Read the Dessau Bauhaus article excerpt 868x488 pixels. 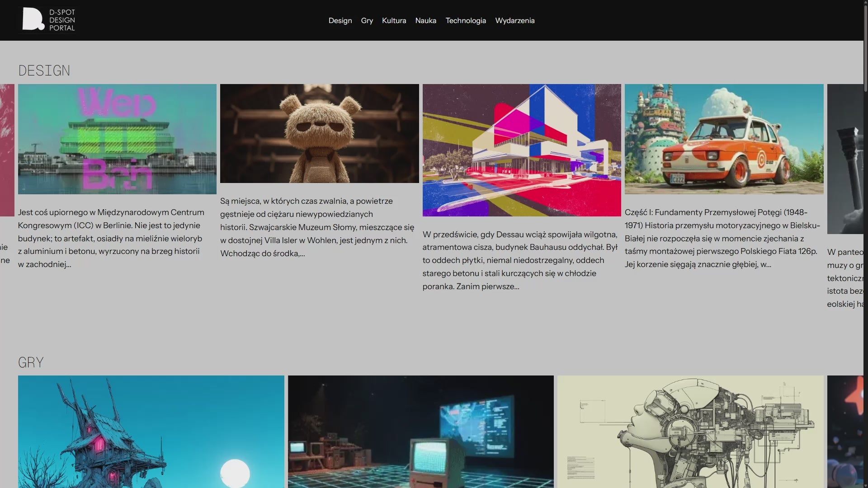pos(520,260)
